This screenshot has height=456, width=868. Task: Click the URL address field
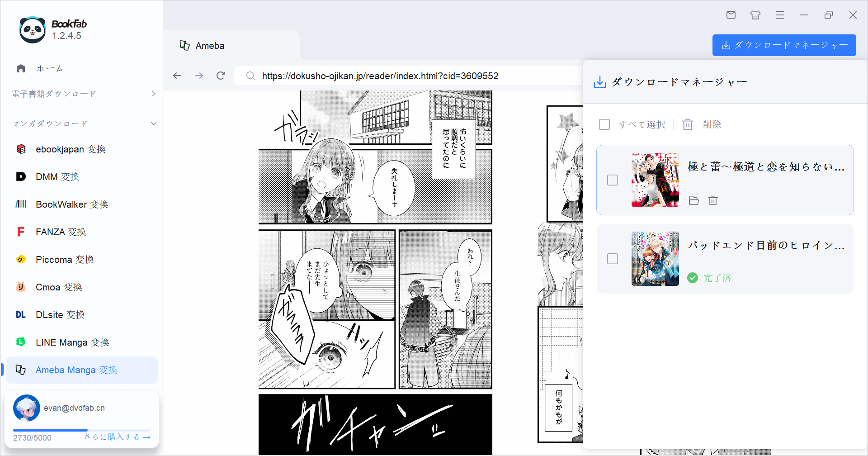[x=408, y=76]
